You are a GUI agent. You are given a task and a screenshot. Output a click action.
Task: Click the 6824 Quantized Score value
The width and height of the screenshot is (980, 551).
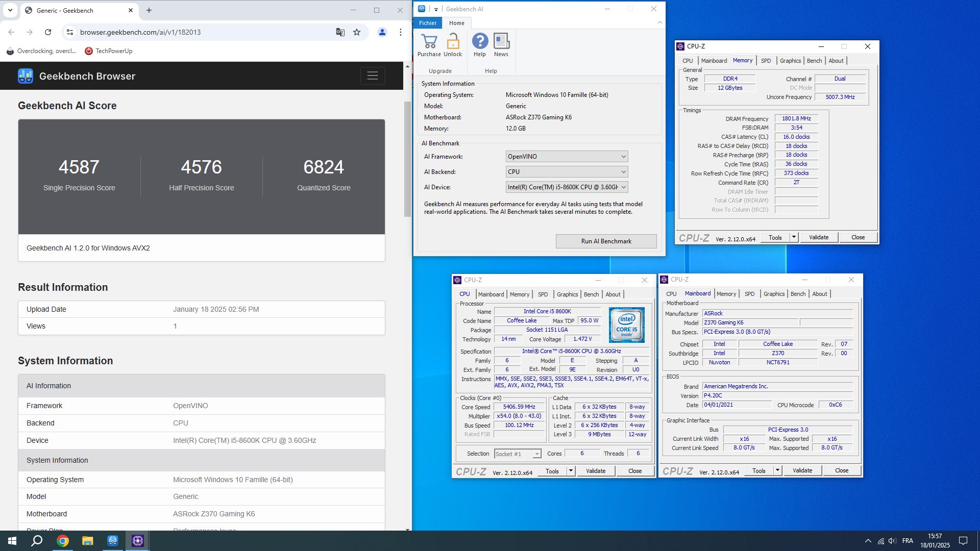click(x=324, y=167)
